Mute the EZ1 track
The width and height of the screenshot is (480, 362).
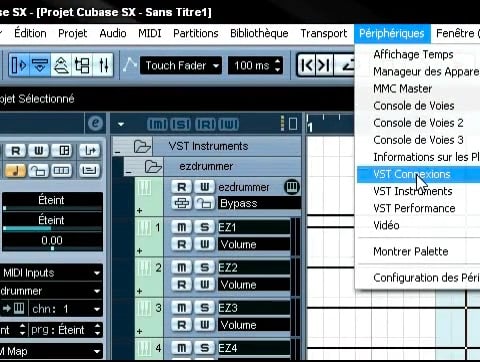tap(182, 227)
